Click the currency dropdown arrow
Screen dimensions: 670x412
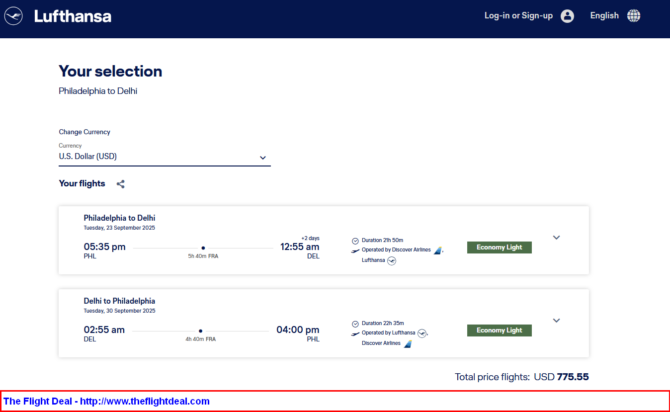pos(263,158)
